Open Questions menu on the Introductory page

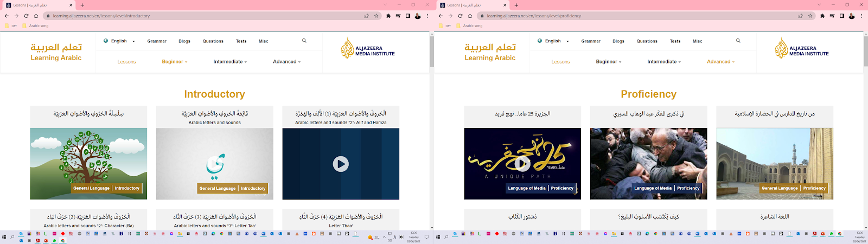(x=213, y=41)
